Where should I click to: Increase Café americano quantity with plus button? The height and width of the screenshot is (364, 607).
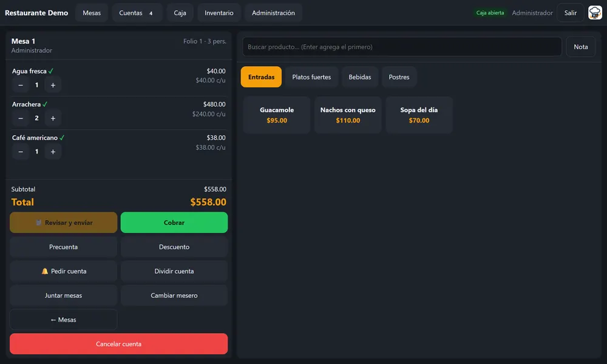53,152
